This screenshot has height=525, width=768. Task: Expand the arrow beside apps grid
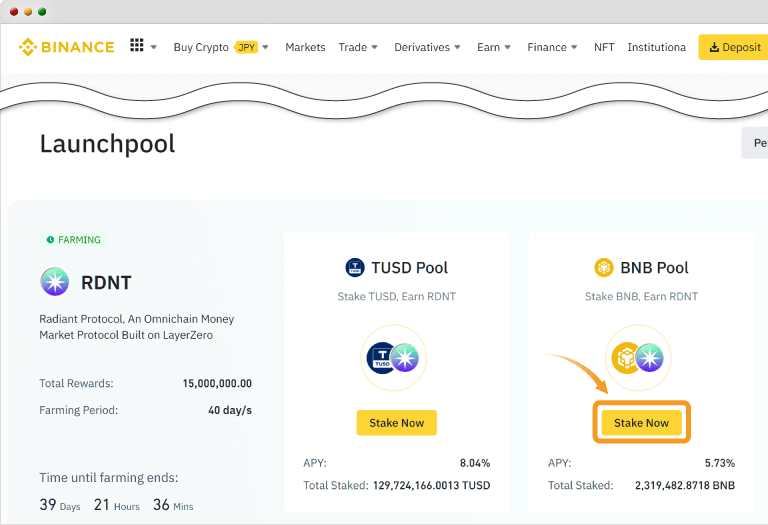(x=153, y=48)
